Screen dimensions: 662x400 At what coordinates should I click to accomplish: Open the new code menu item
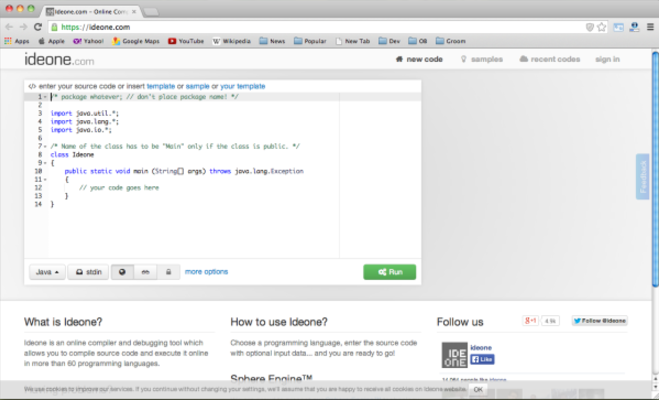click(x=419, y=59)
